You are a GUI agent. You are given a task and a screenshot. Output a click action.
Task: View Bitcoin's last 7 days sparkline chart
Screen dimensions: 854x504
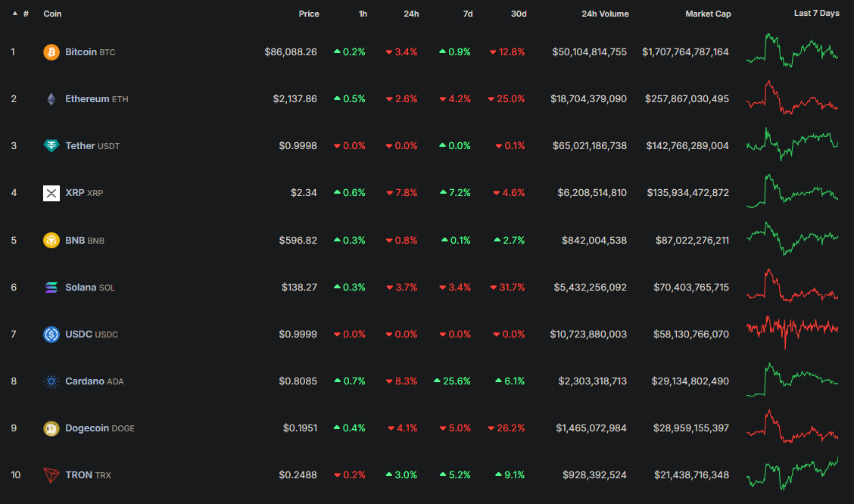click(x=792, y=50)
